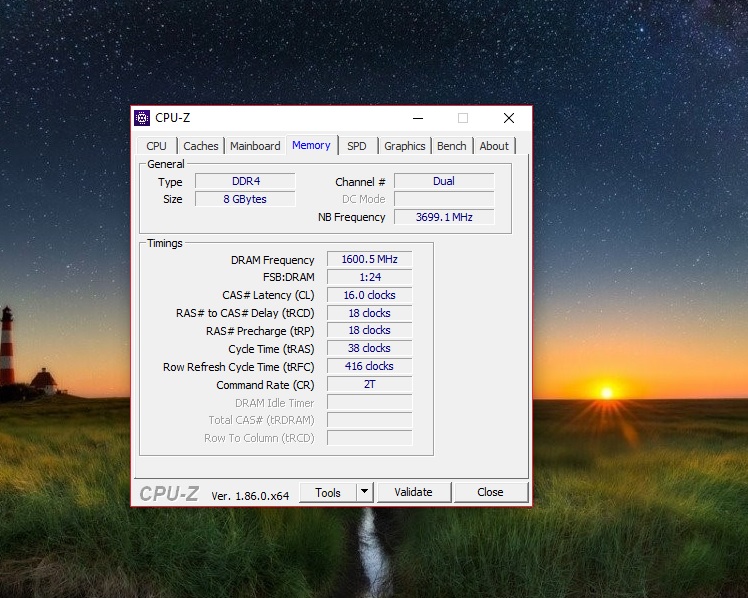Switch to the SPD tab
Image resolution: width=748 pixels, height=598 pixels.
[x=357, y=146]
